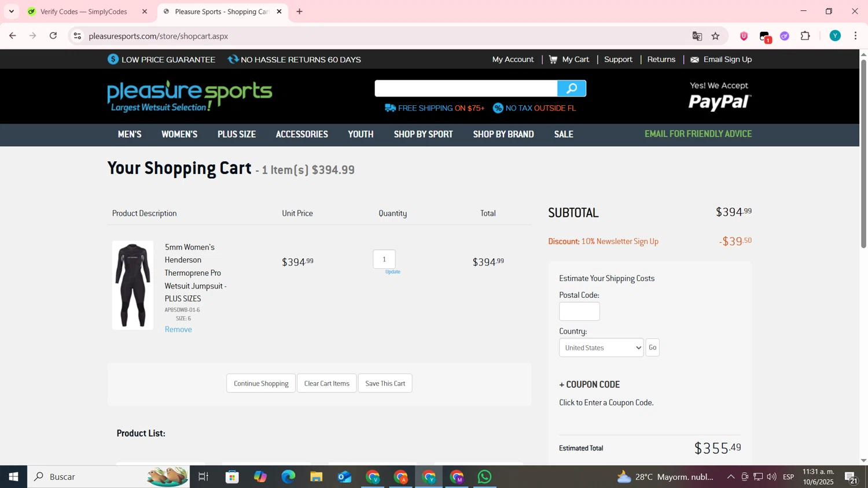Click the Update quantity link
The height and width of the screenshot is (488, 868).
tap(393, 272)
